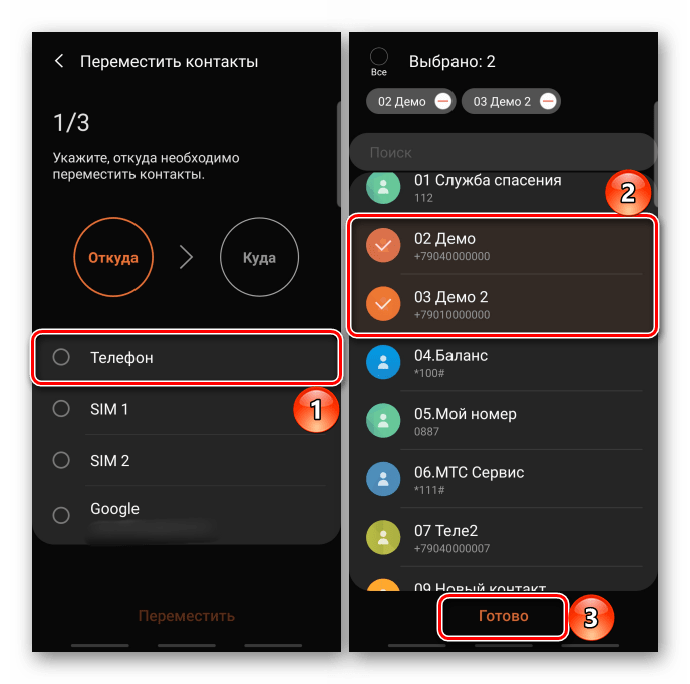Screen dimensions: 690x684
Task: Remove the 03 Демо 2 chip with minus icon
Action: point(548,102)
